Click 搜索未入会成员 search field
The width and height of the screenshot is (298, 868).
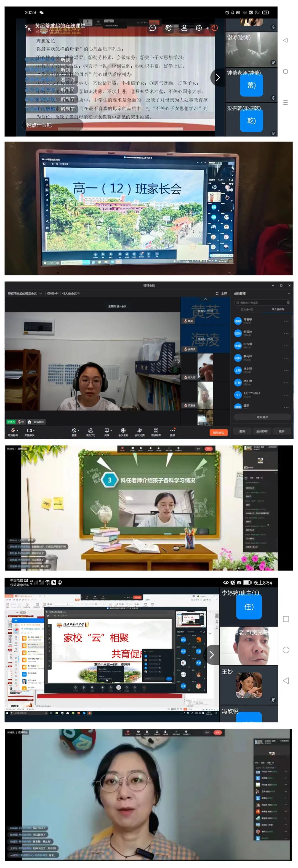tap(262, 302)
